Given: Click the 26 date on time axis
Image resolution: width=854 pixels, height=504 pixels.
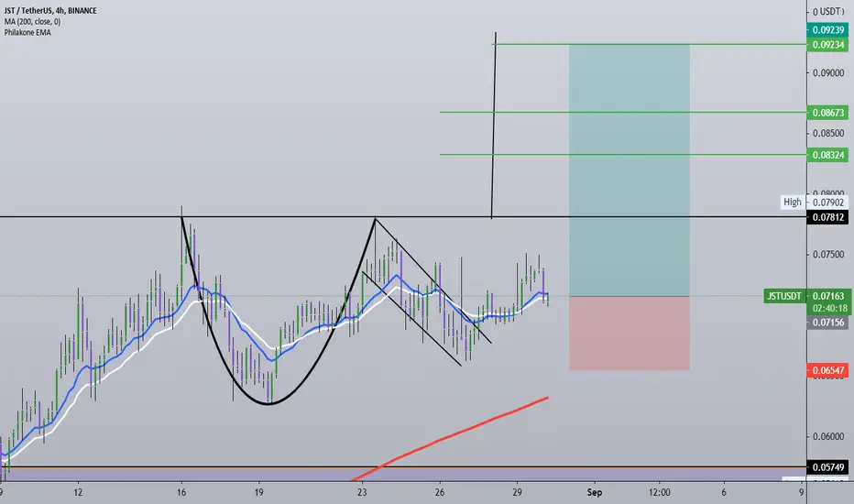Looking at the screenshot, I should pyautogui.click(x=440, y=493).
